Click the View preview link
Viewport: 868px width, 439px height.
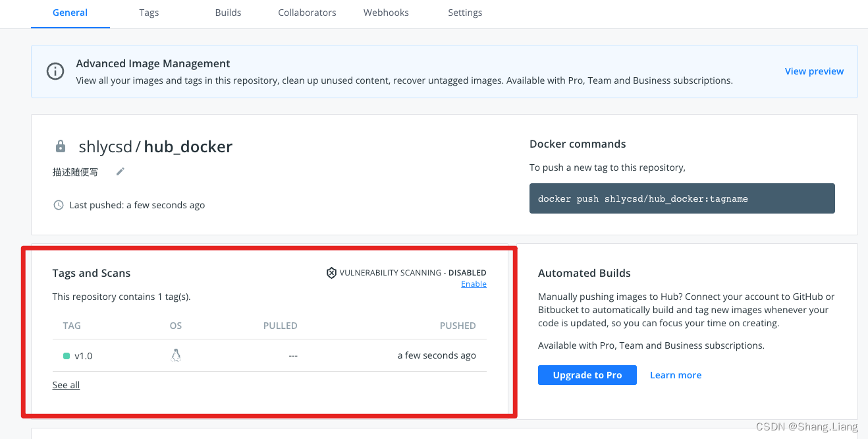click(814, 71)
